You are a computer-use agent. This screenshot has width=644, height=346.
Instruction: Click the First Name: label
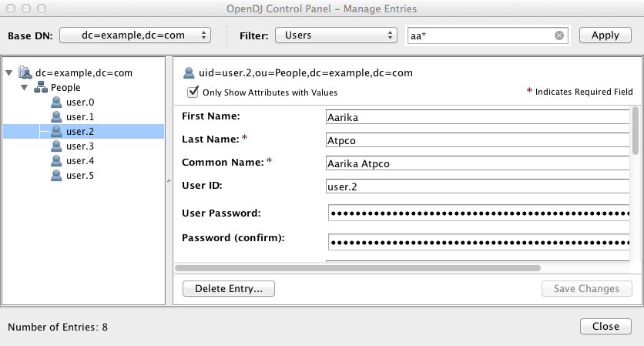click(211, 116)
